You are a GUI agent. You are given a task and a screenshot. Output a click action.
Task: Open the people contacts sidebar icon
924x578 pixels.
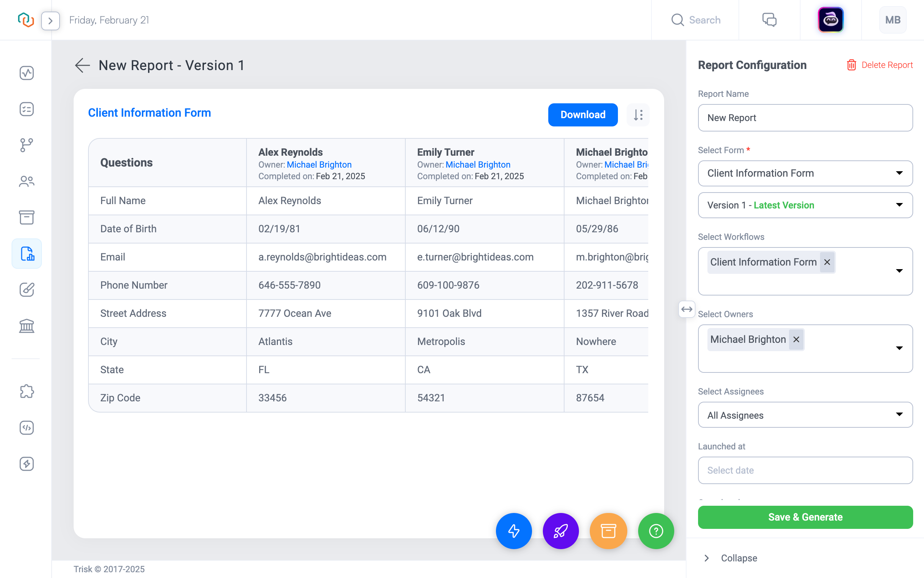[27, 181]
